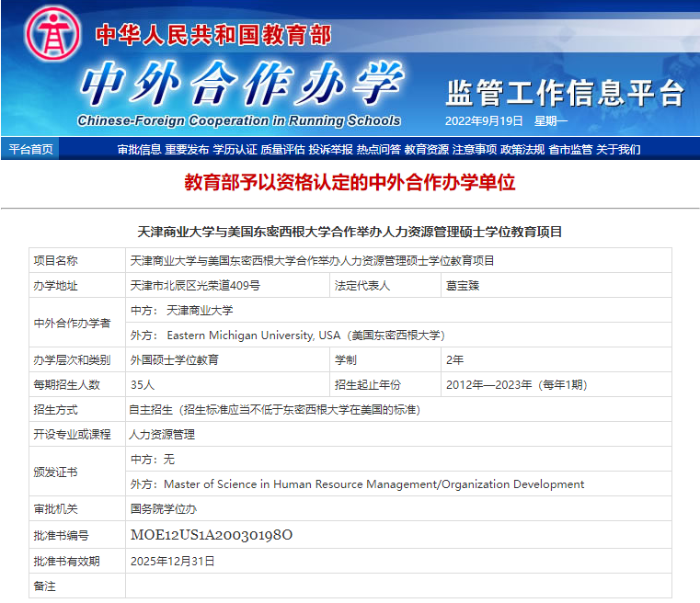The width and height of the screenshot is (700, 603).
Task: Click the 审批机关 label cell
Action: pos(77,508)
